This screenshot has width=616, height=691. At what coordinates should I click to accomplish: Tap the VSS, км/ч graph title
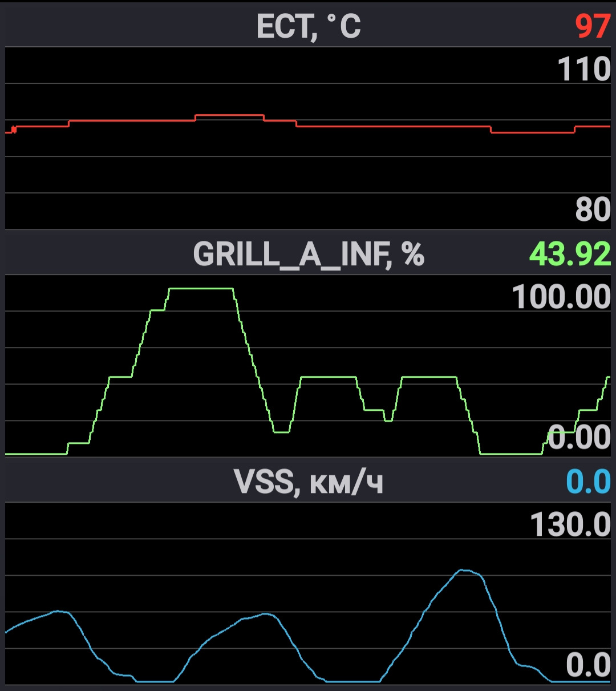click(x=308, y=482)
